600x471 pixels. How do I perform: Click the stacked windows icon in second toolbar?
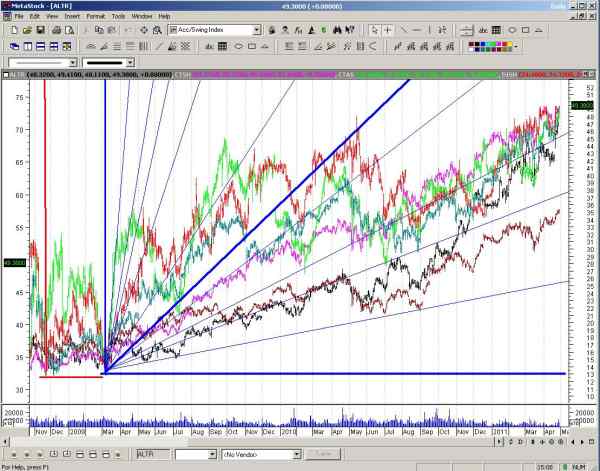(14, 46)
